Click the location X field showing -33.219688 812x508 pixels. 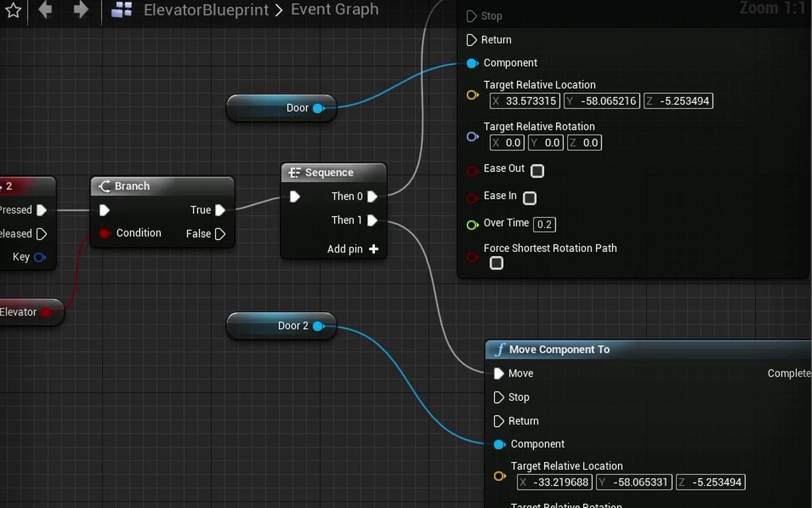(x=555, y=482)
